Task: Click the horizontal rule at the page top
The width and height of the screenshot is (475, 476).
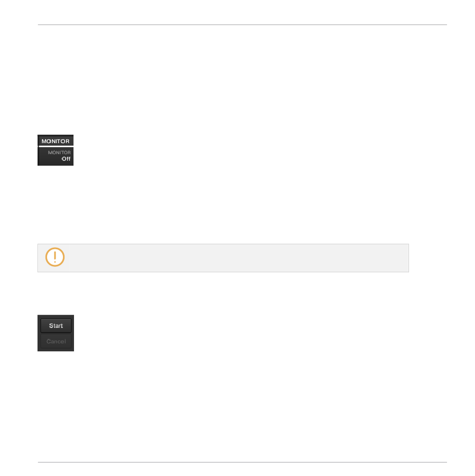Action: click(242, 25)
